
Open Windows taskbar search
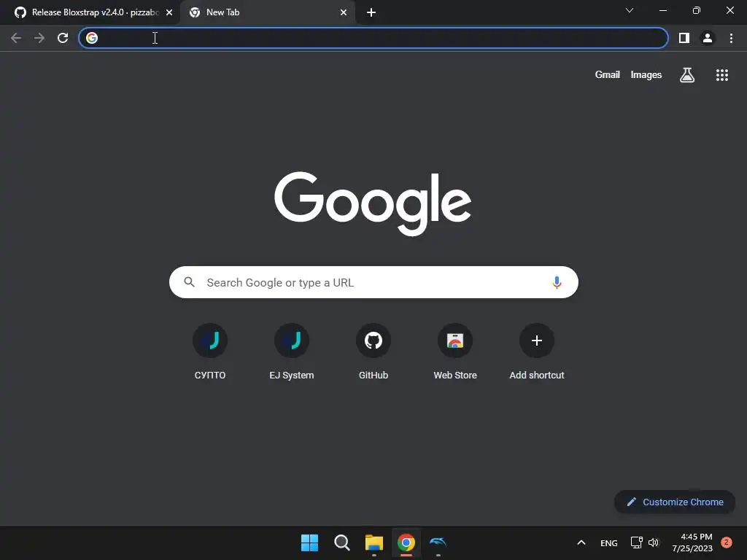(x=341, y=542)
